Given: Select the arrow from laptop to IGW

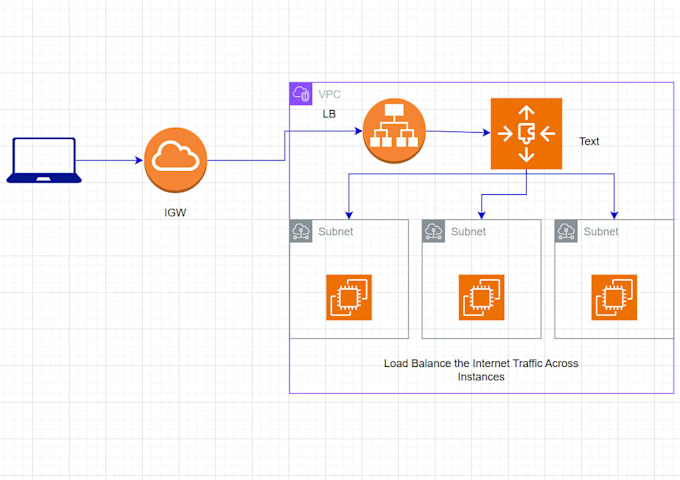Looking at the screenshot, I should [x=108, y=160].
